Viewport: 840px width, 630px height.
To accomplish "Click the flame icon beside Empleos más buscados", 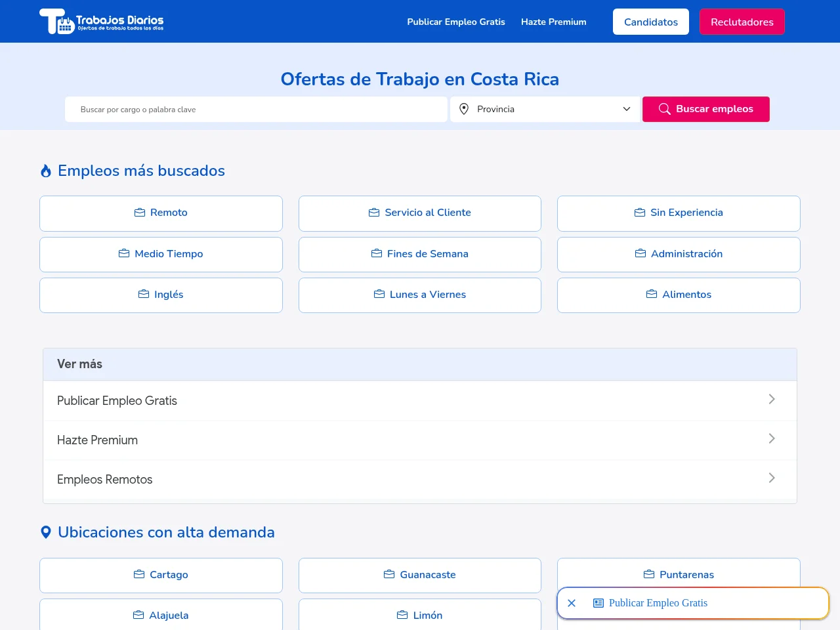I will click(x=46, y=171).
